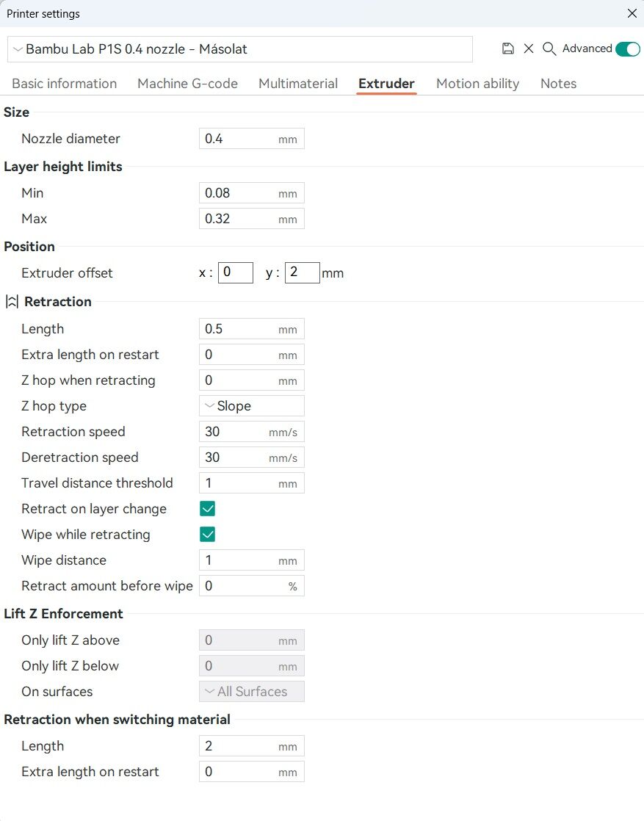Image resolution: width=644 pixels, height=821 pixels.
Task: Open the Z hop type Slope dropdown
Action: (x=251, y=406)
